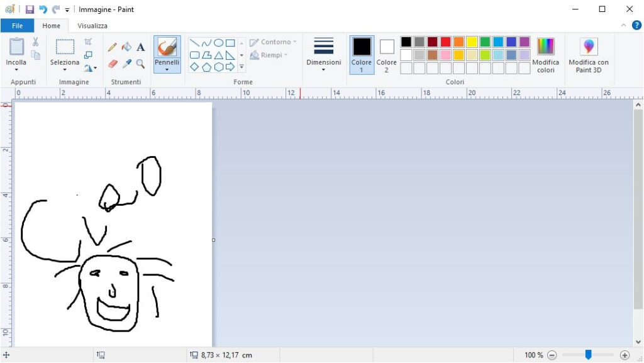Choose the Diamond shape
This screenshot has width=644, height=363.
click(x=195, y=67)
